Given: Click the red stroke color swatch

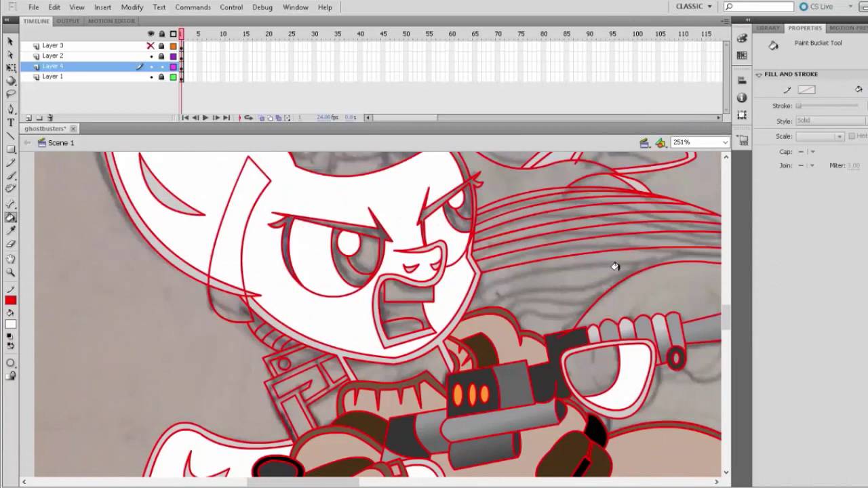Looking at the screenshot, I should tap(10, 301).
